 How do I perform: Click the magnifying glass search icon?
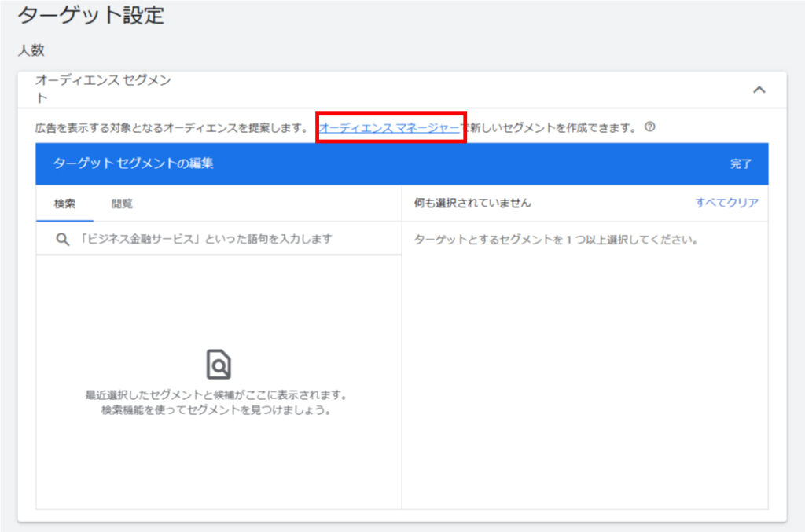coord(63,239)
